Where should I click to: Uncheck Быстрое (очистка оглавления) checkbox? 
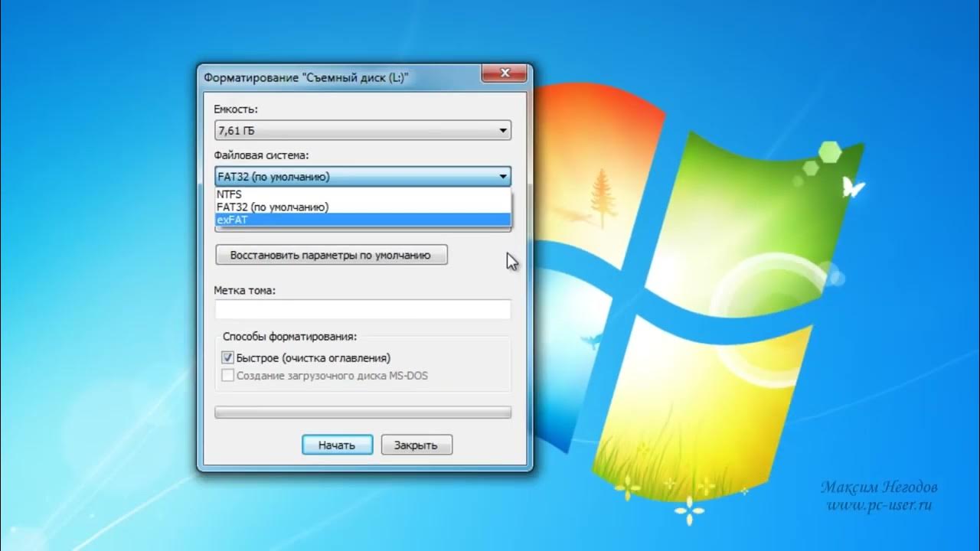(x=227, y=357)
